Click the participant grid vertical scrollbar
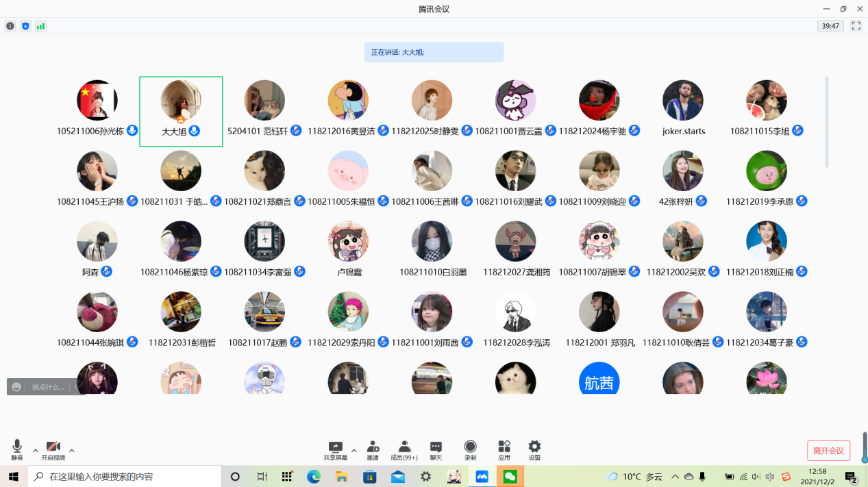The width and height of the screenshot is (868, 487). click(x=826, y=123)
